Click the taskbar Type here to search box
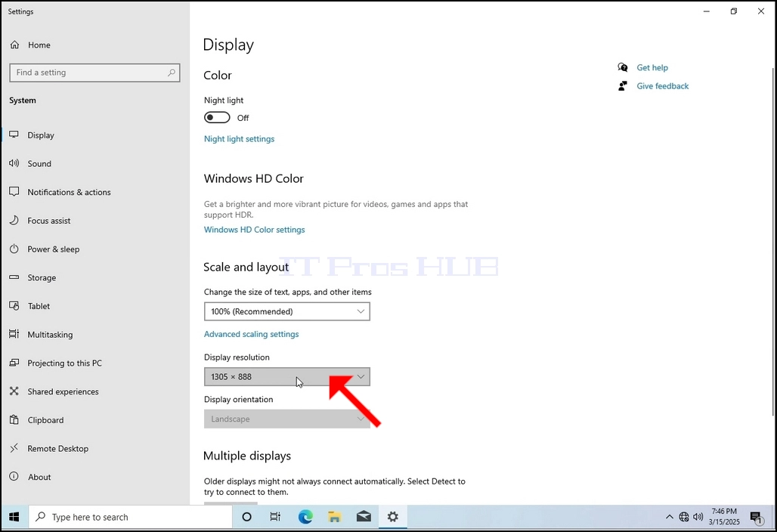The height and width of the screenshot is (532, 777). [x=130, y=517]
